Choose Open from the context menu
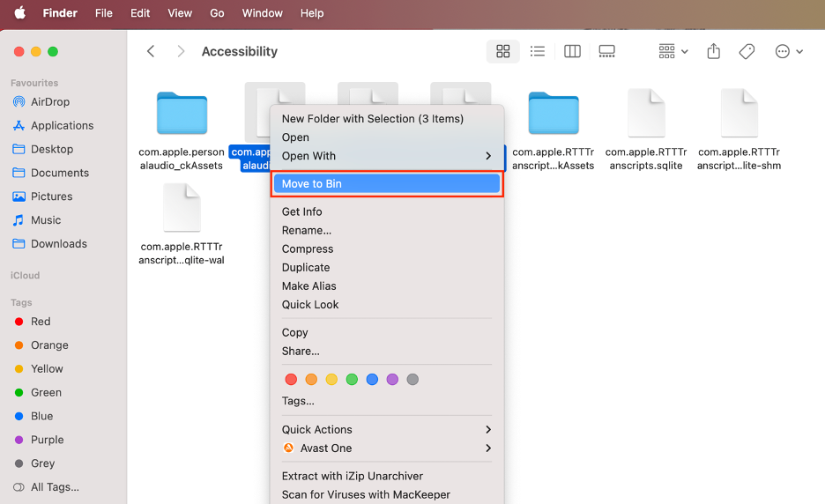 (x=387, y=137)
